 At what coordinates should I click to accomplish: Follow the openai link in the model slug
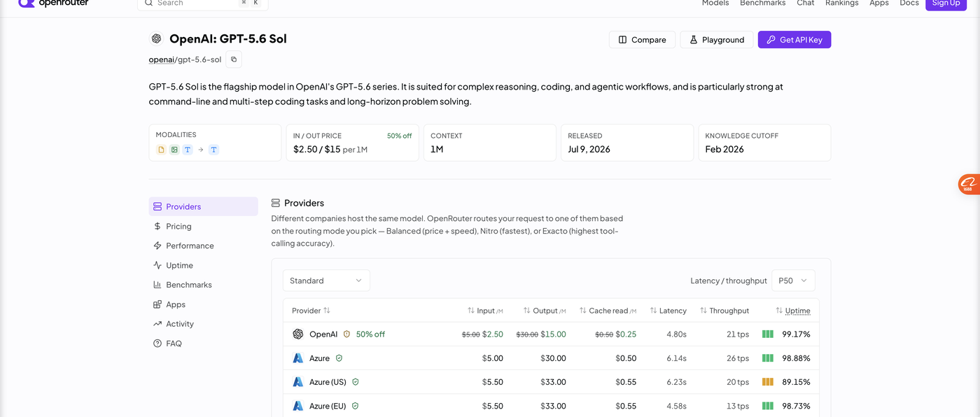(162, 59)
